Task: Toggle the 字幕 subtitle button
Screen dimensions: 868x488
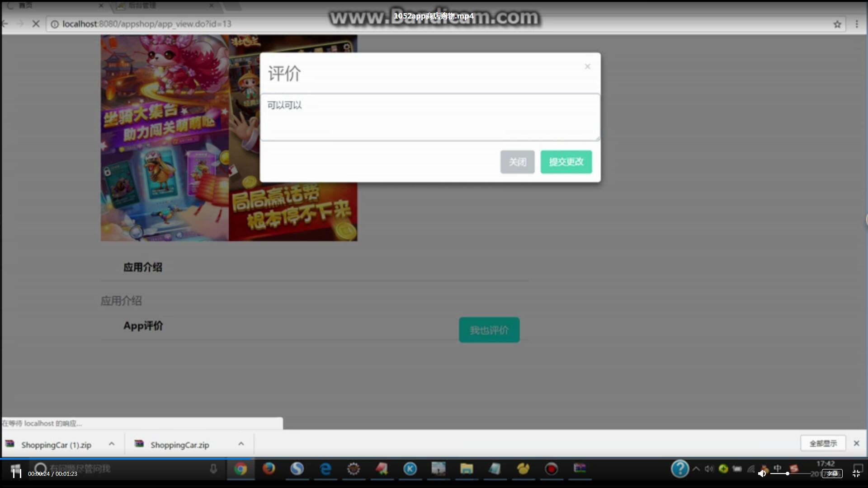Action: point(832,474)
